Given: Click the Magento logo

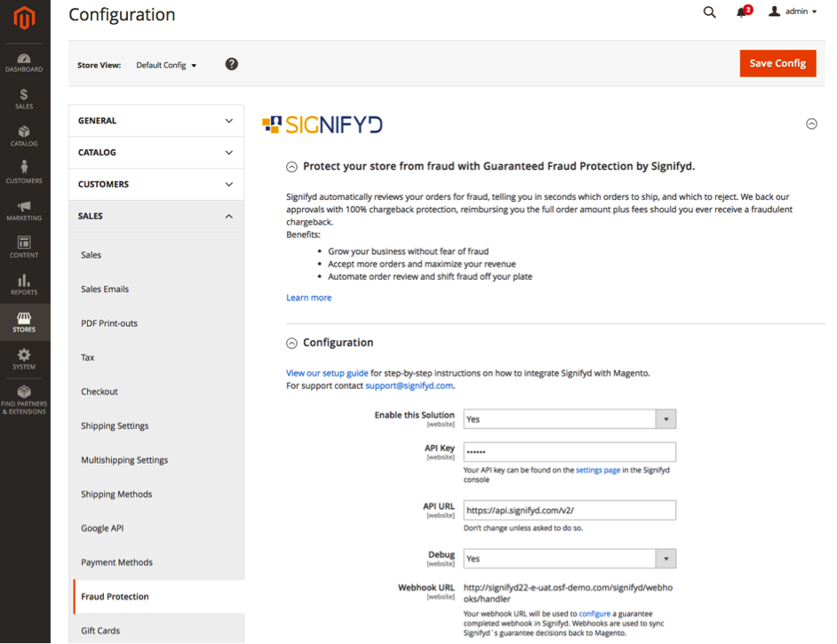Looking at the screenshot, I should coord(24,18).
